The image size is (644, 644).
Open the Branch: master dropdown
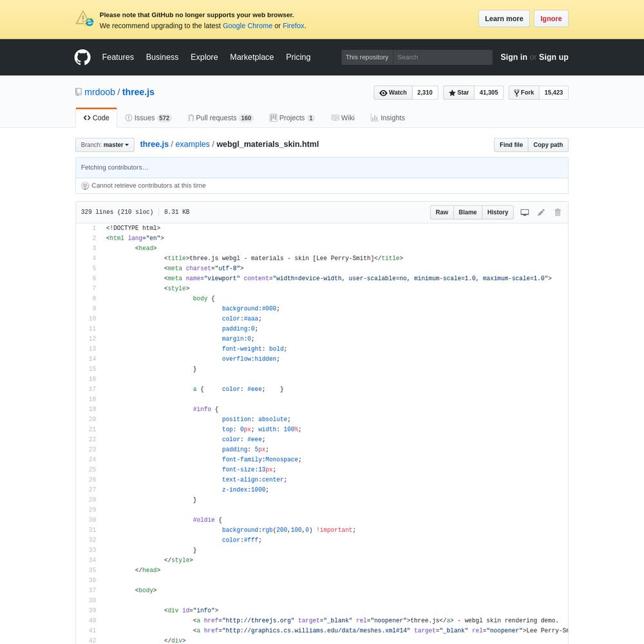point(105,145)
